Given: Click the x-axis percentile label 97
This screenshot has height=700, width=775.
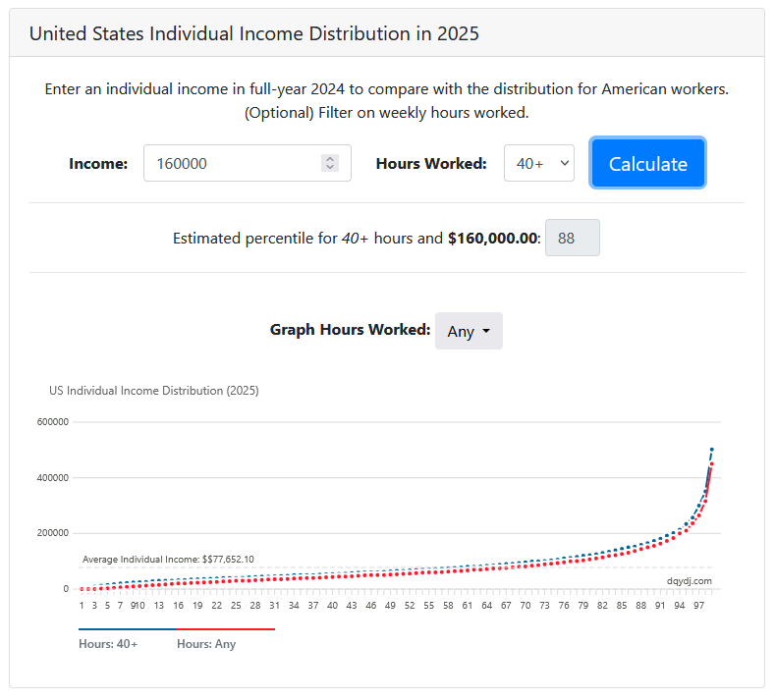Looking at the screenshot, I should click(698, 606).
